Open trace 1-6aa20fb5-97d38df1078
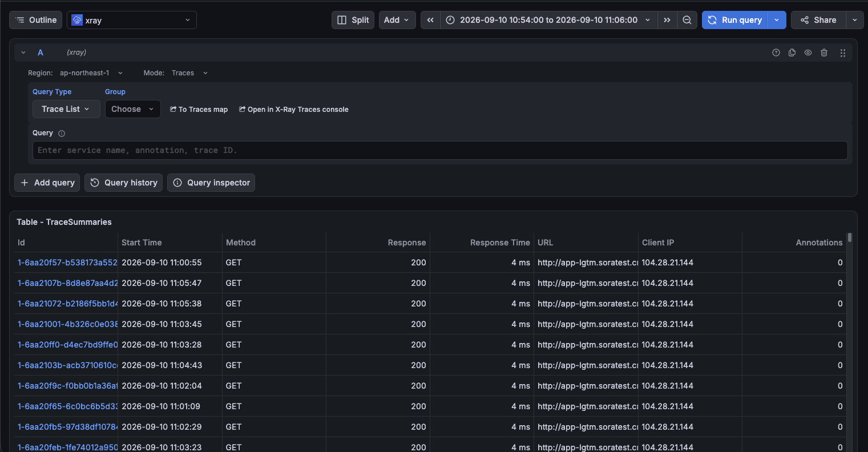Screen dimensions: 868x452 click(67, 427)
